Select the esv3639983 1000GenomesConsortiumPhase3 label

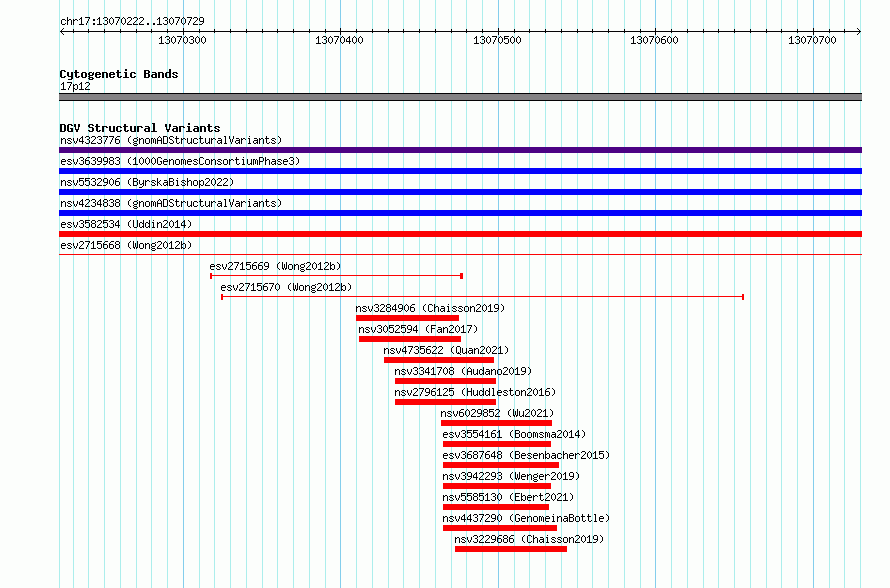[x=180, y=161]
